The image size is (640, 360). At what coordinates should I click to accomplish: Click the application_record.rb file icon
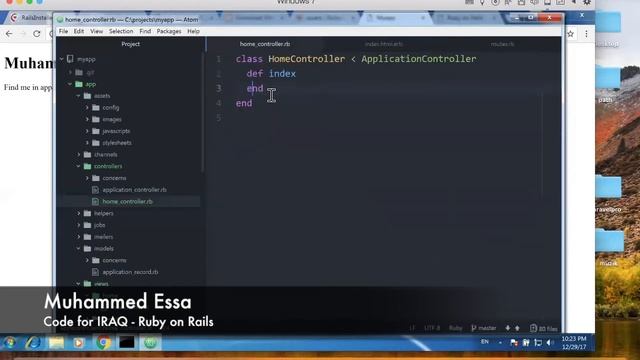(95, 272)
